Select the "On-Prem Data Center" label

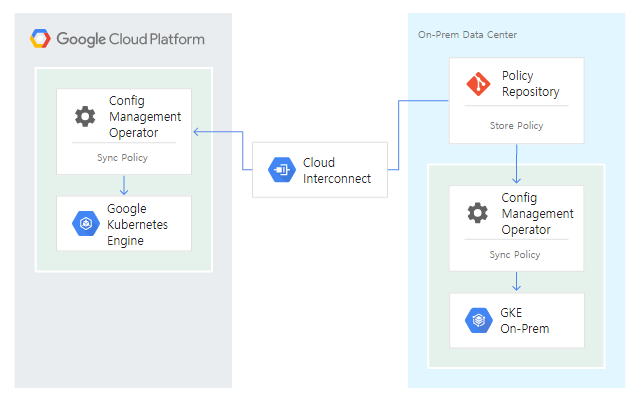467,35
